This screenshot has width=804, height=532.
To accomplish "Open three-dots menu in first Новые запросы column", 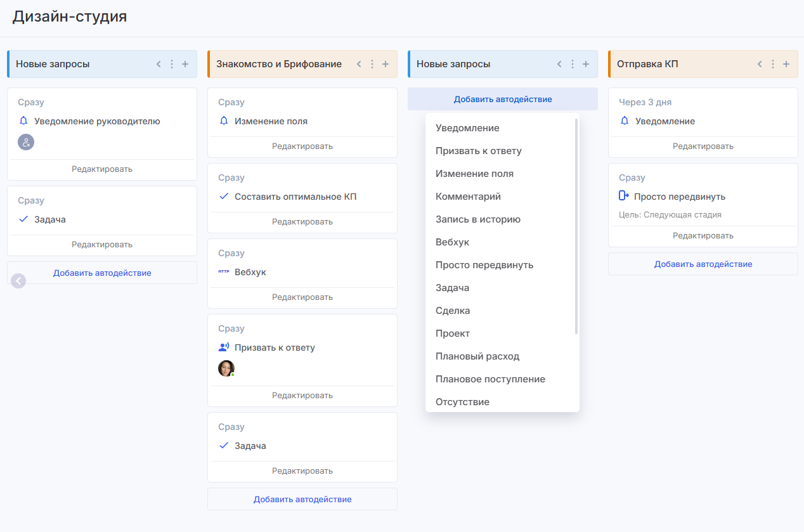I will point(172,64).
